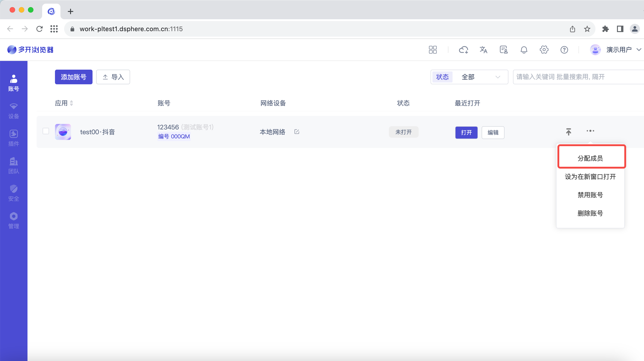Select 分配成员 from the menu
The width and height of the screenshot is (644, 361).
590,158
